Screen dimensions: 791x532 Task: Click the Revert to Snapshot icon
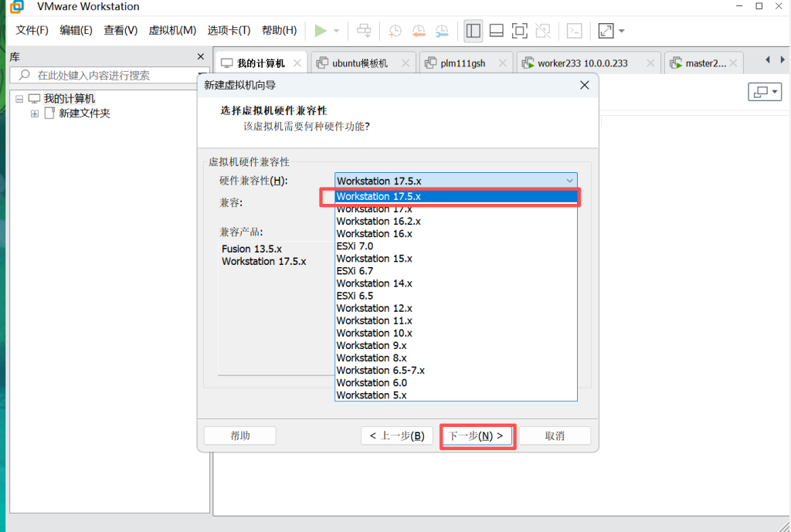418,31
